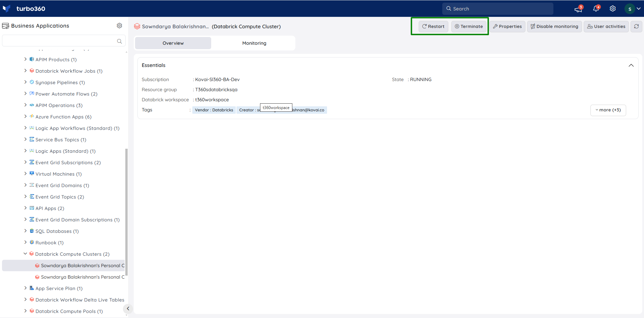Focus the top Search field
Viewport: 644px width, 318px height.
pos(498,9)
